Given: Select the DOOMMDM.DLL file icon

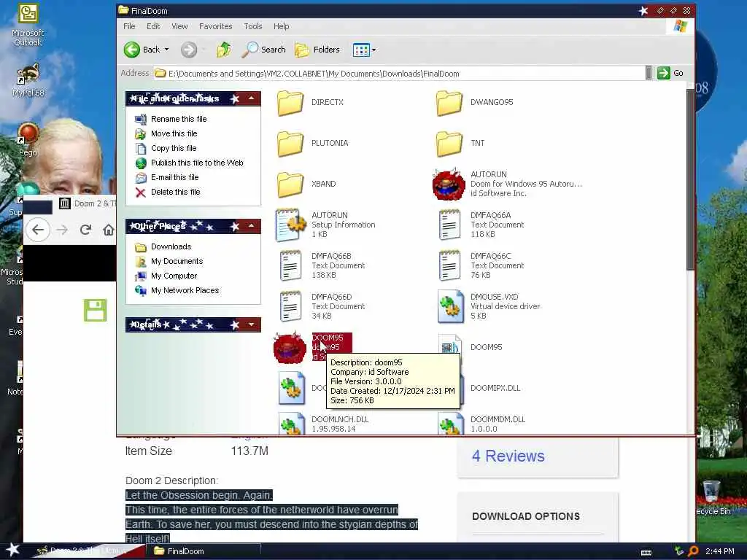Looking at the screenshot, I should (x=450, y=423).
